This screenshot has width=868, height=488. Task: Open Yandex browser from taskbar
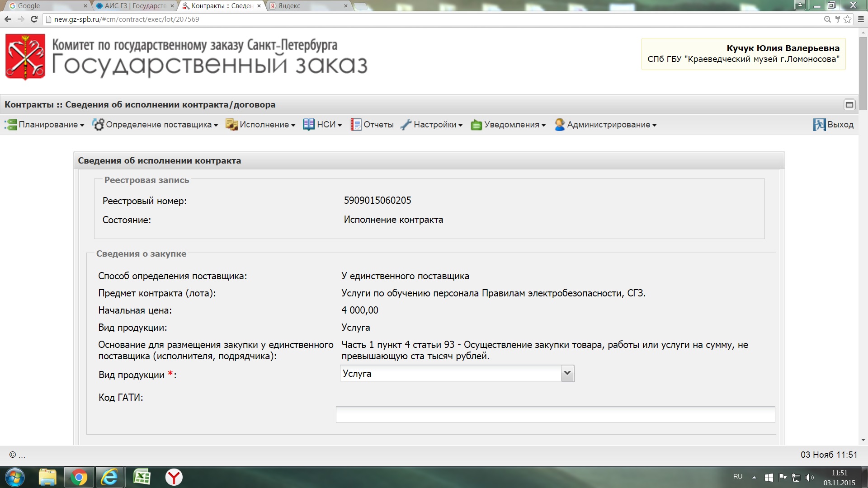coord(174,477)
